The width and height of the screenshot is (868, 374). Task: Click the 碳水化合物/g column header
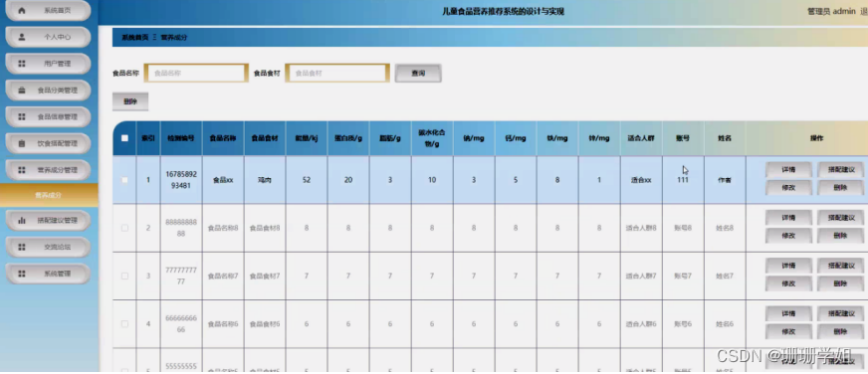[x=432, y=138]
